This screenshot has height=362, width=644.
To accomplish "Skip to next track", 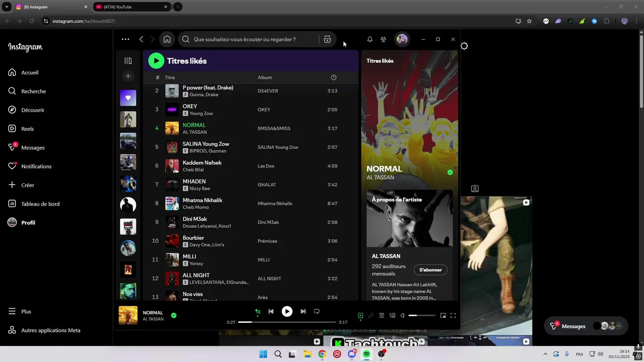I will tap(303, 312).
